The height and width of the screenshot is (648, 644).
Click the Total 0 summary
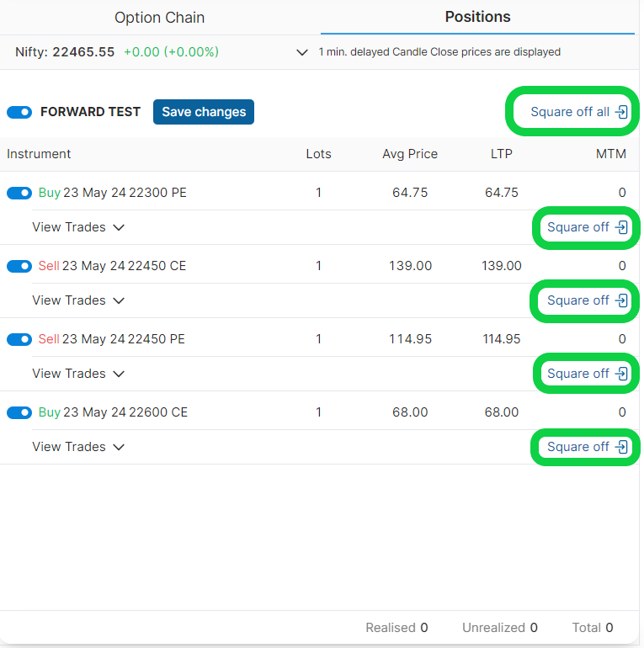point(593,628)
